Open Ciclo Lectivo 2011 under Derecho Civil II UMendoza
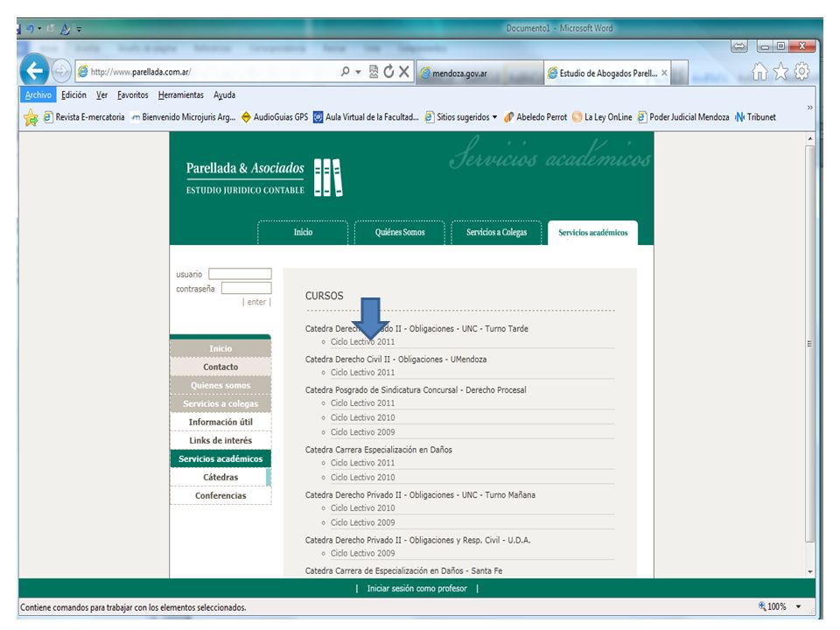 point(362,373)
